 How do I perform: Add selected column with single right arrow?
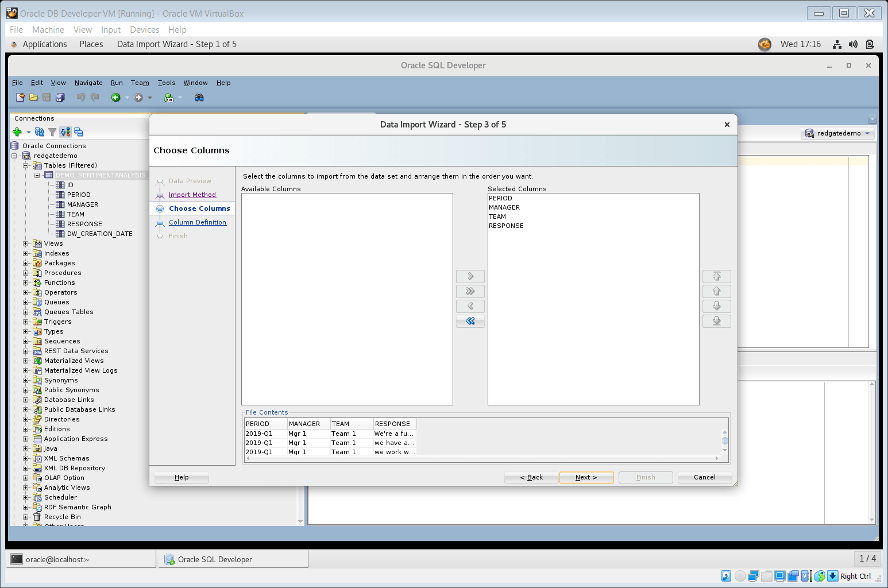[x=470, y=276]
